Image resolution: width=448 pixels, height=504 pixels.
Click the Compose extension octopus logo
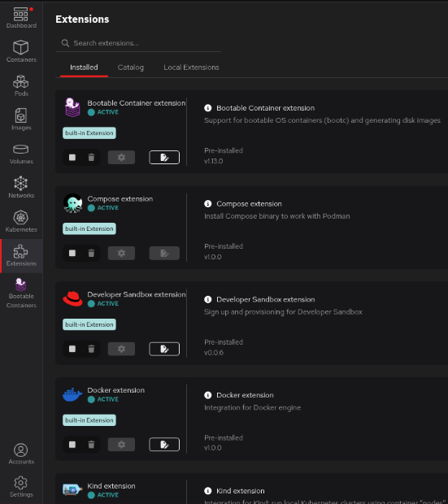pyautogui.click(x=72, y=203)
